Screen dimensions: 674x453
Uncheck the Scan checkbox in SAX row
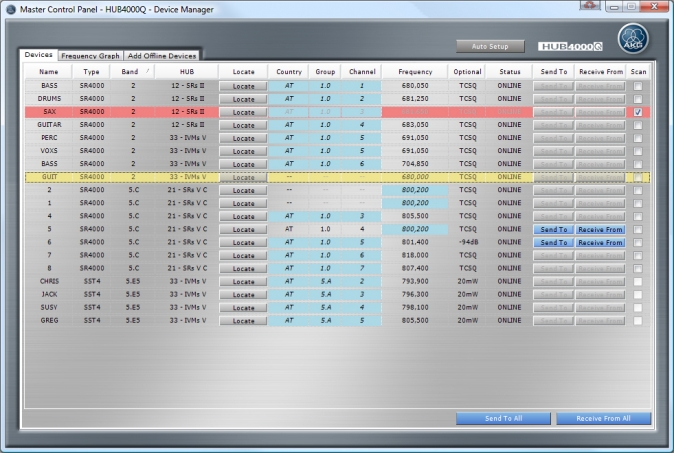coord(638,112)
